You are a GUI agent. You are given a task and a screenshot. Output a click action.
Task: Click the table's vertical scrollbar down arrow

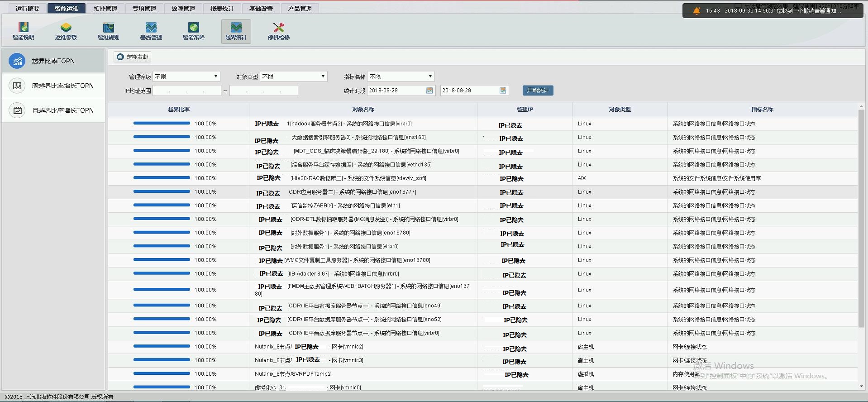click(x=861, y=386)
